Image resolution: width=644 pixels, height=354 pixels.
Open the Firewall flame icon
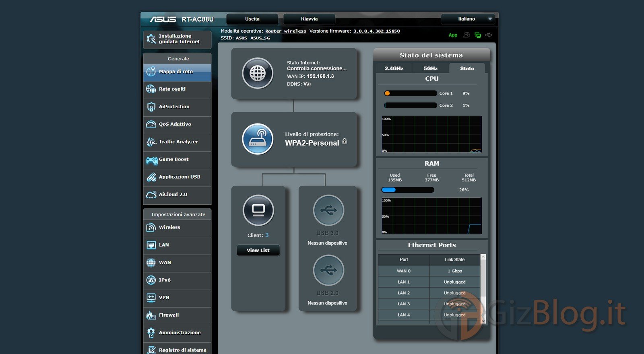(x=151, y=315)
